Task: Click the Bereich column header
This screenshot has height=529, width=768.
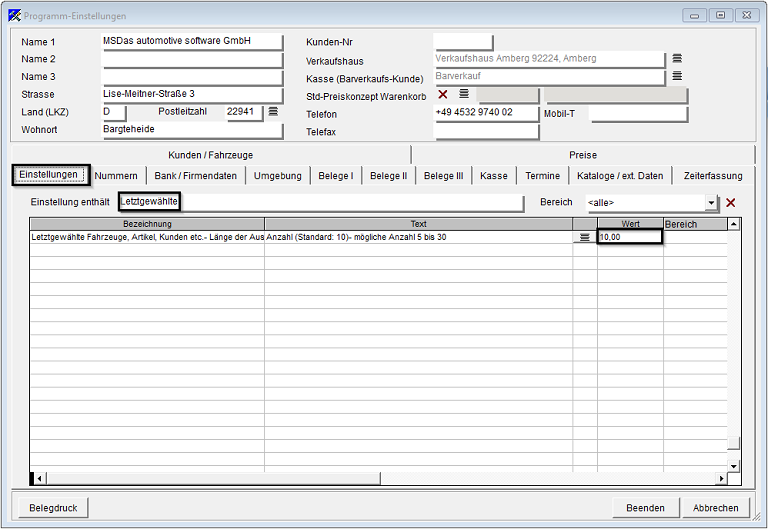Action: [695, 224]
